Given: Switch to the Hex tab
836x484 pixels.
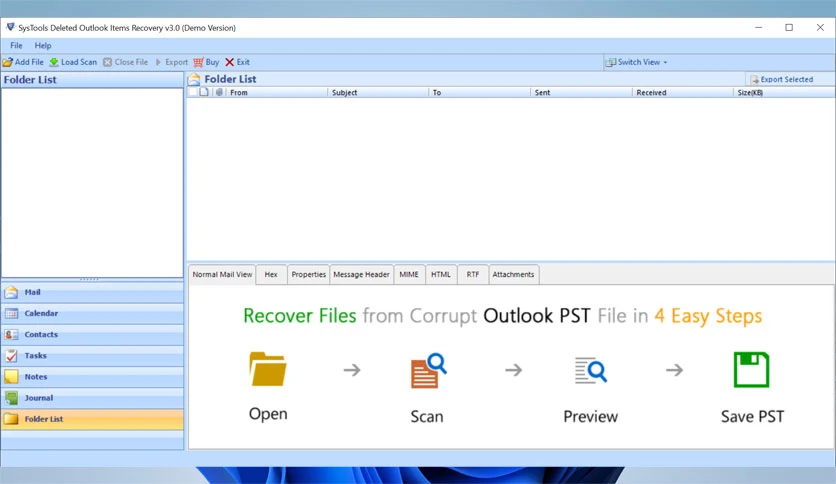Looking at the screenshot, I should point(271,275).
